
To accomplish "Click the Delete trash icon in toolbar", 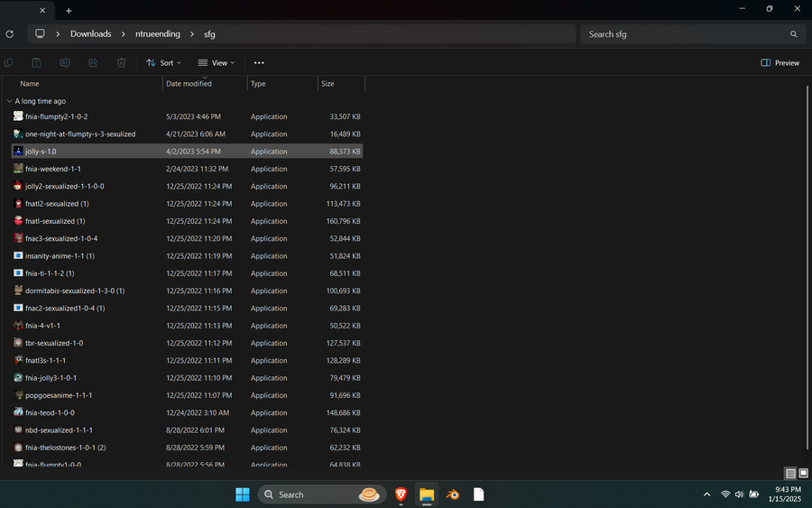I will coord(121,62).
